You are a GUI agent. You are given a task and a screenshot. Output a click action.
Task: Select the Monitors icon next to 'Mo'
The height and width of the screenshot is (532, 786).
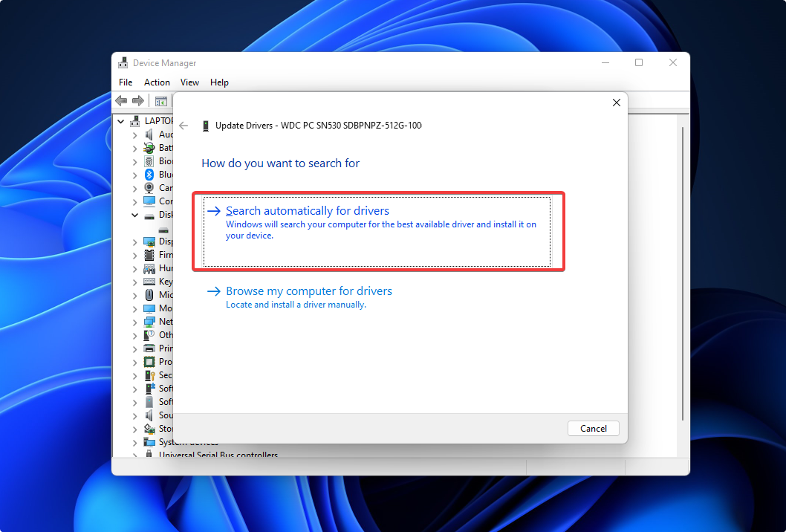149,308
